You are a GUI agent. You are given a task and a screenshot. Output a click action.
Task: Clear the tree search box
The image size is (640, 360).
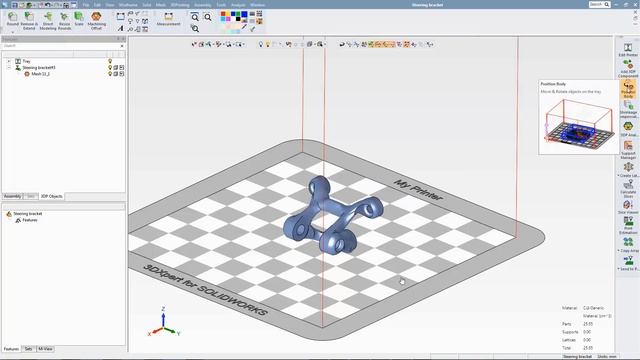click(122, 46)
